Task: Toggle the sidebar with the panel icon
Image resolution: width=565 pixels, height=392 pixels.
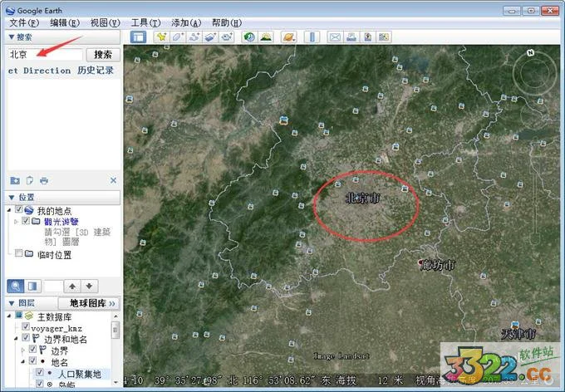Action: click(x=138, y=37)
